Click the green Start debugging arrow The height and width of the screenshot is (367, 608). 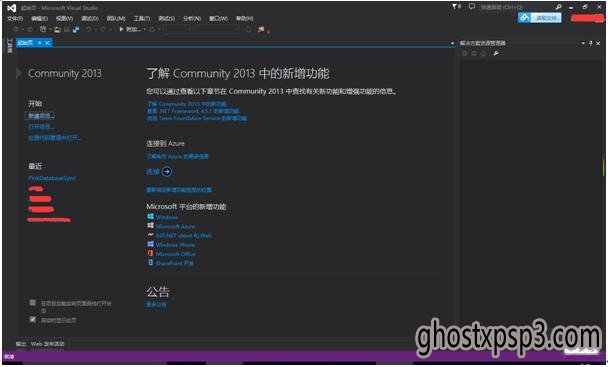(x=121, y=29)
